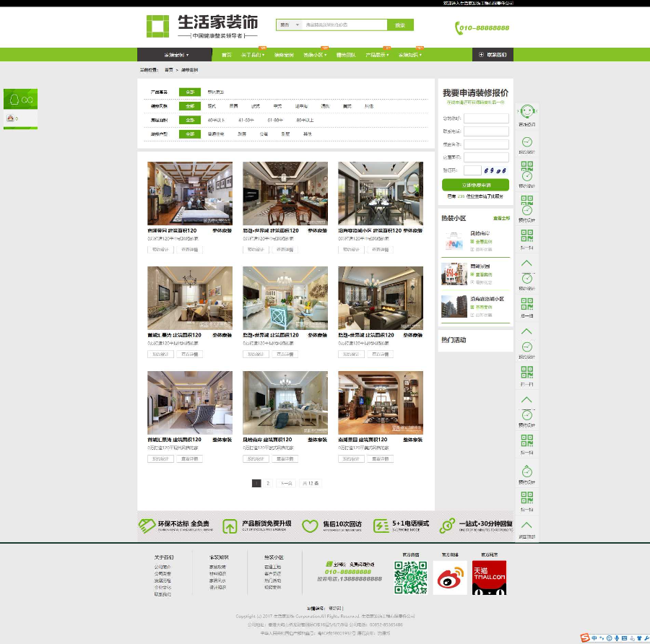This screenshot has width=650, height=644.
Task: Go to page 2 in pagination
Action: (268, 483)
